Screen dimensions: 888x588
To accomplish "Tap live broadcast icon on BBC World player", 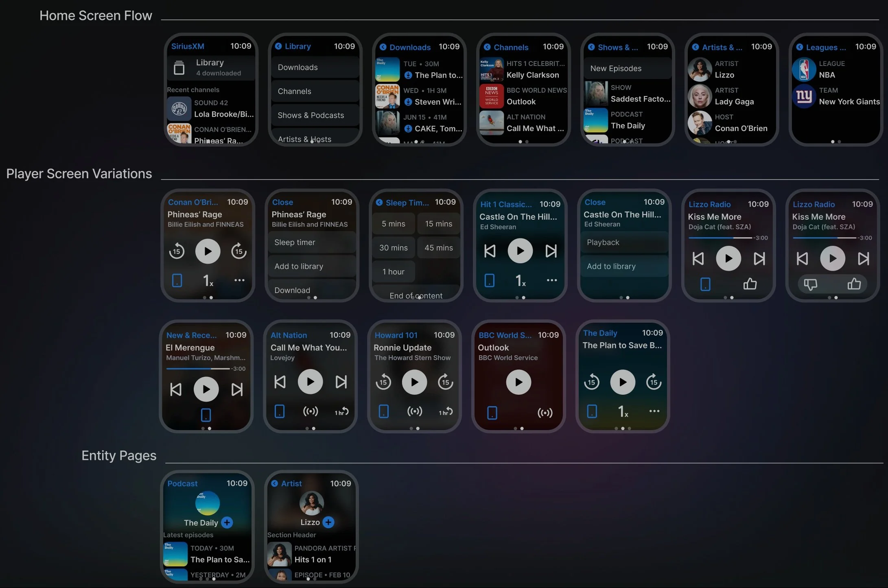I will 545,413.
